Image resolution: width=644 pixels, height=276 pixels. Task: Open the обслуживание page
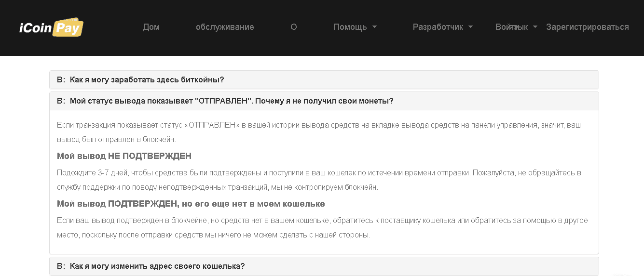point(225,27)
